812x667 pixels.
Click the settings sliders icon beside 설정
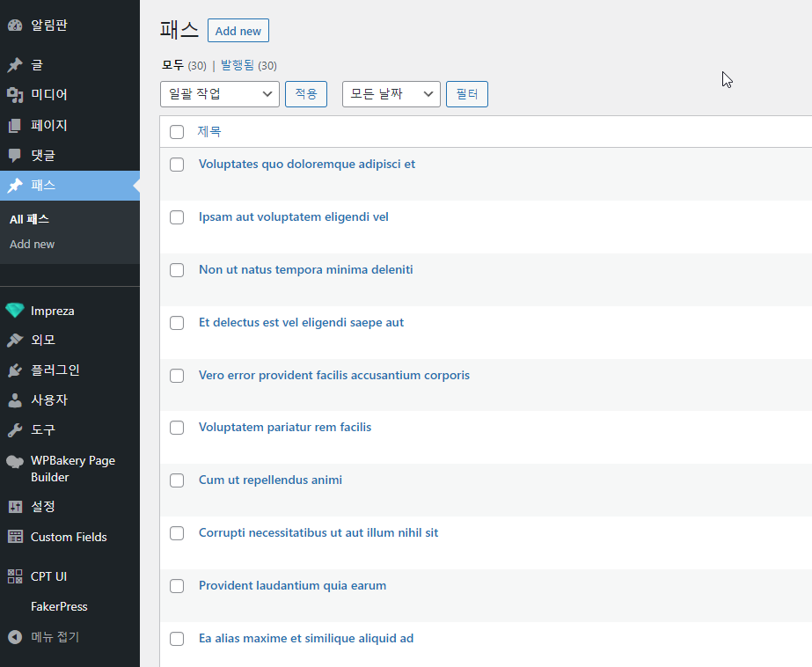point(15,507)
